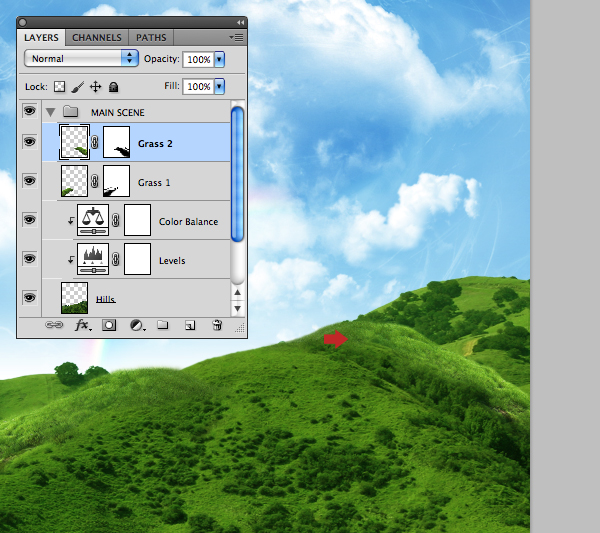Screen dimensions: 600x533
Task: Create a new layer
Action: (190, 325)
